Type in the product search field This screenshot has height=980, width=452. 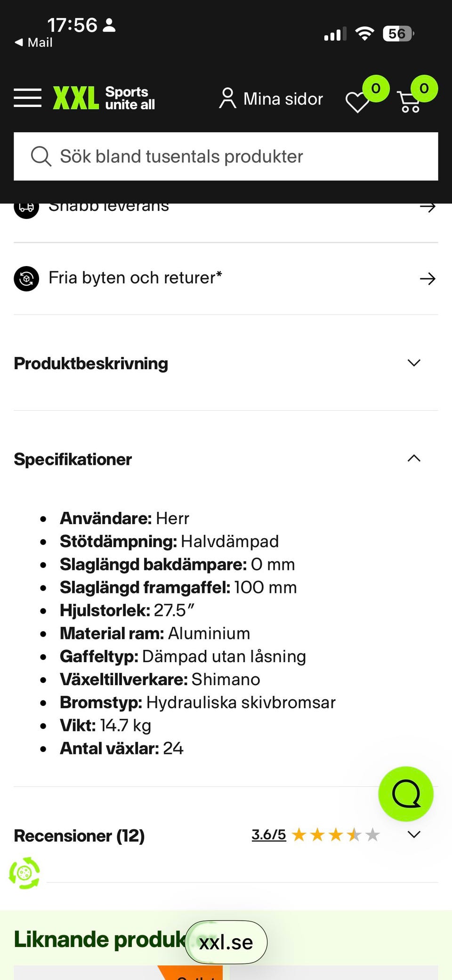point(235,156)
